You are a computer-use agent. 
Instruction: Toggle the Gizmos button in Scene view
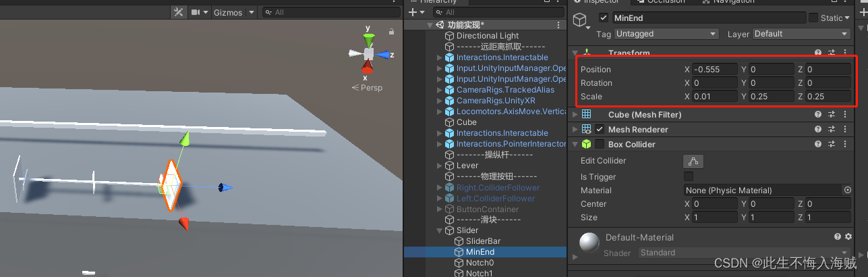click(x=228, y=12)
